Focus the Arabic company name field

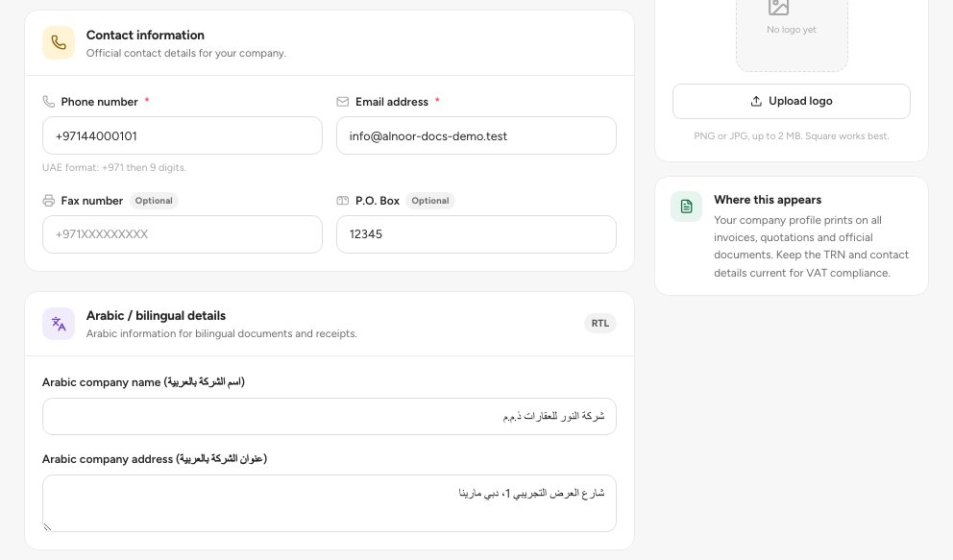click(x=330, y=416)
